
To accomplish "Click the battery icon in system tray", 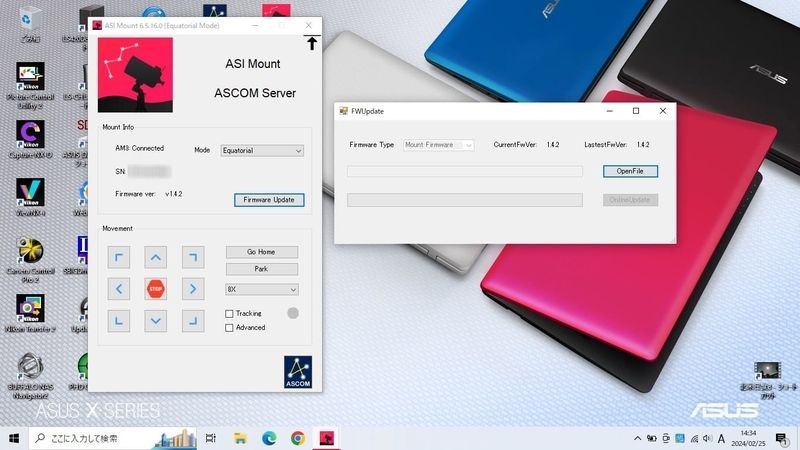I will pyautogui.click(x=652, y=438).
